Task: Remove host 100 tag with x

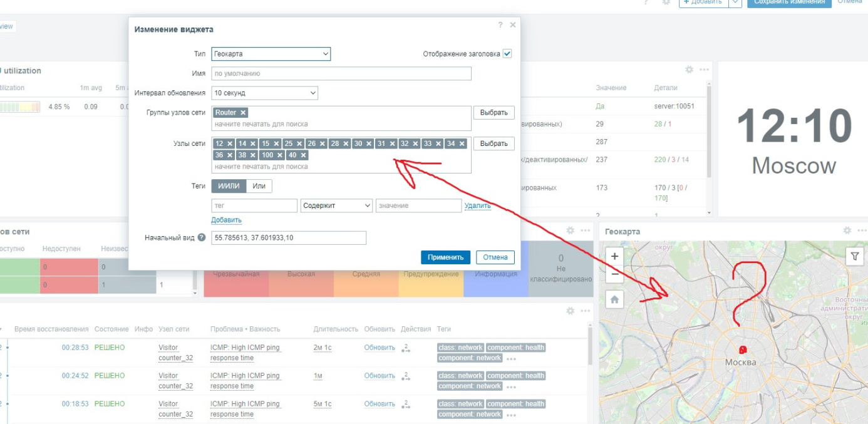Action: (280, 155)
